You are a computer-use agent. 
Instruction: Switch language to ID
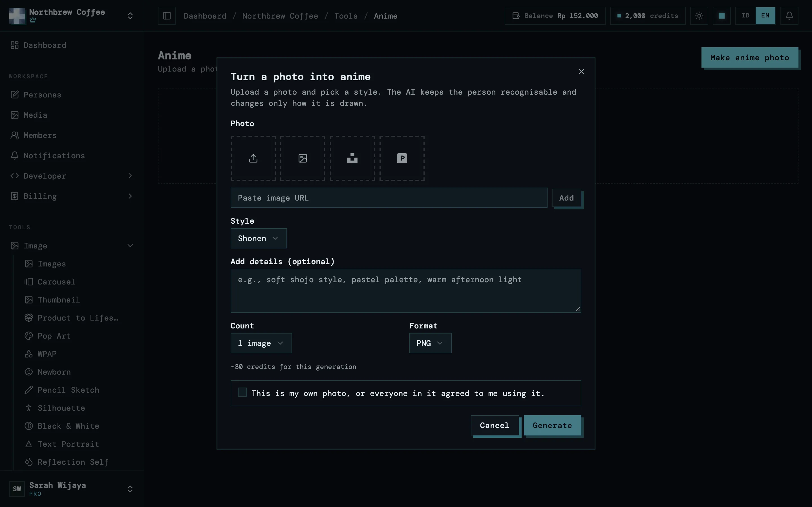[x=745, y=16]
